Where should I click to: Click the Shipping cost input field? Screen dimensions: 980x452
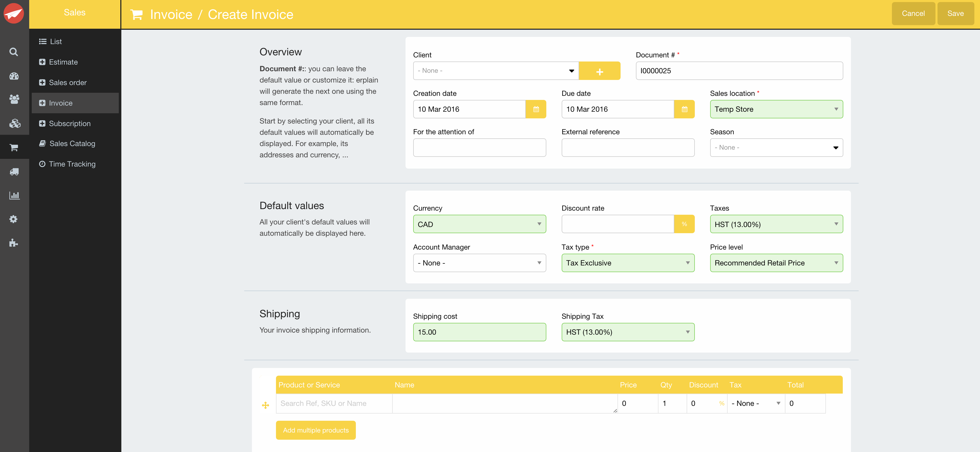(x=479, y=332)
